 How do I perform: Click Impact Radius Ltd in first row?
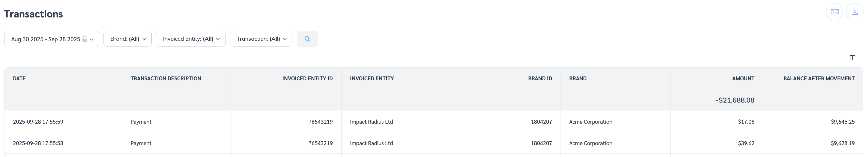pyautogui.click(x=371, y=122)
